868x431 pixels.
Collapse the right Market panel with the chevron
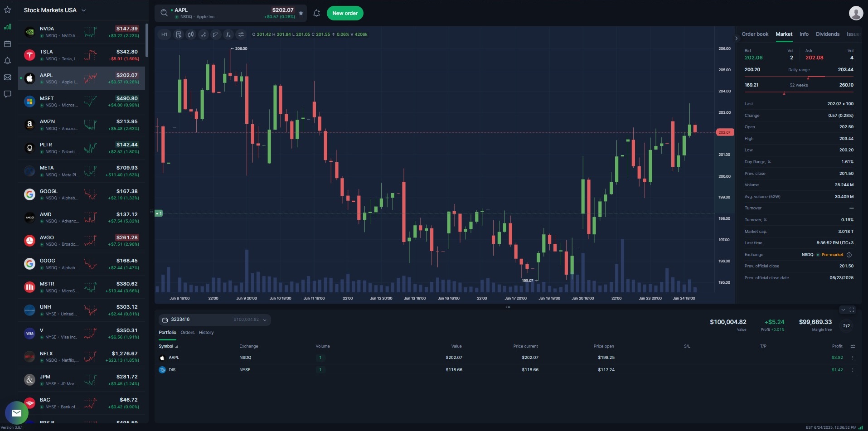pos(736,38)
